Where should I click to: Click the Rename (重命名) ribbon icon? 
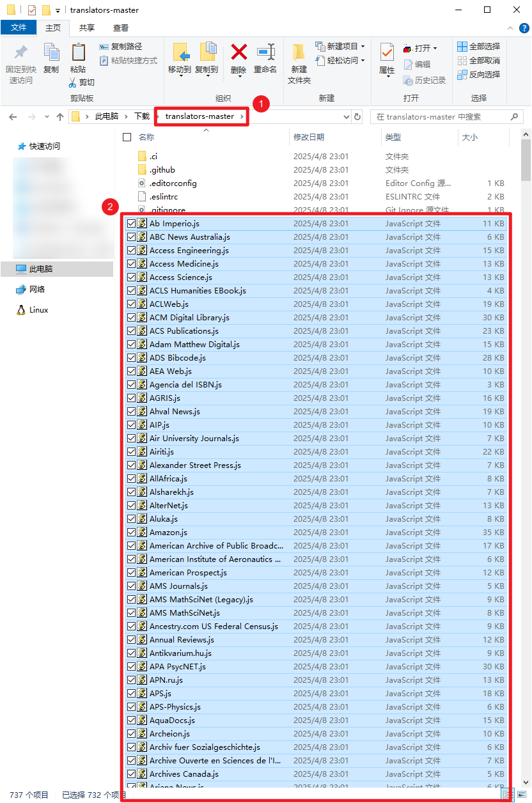265,52
